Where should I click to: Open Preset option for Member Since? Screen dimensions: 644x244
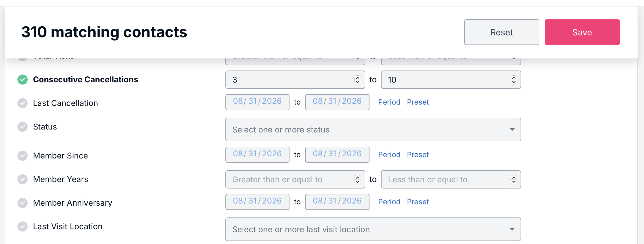click(418, 155)
